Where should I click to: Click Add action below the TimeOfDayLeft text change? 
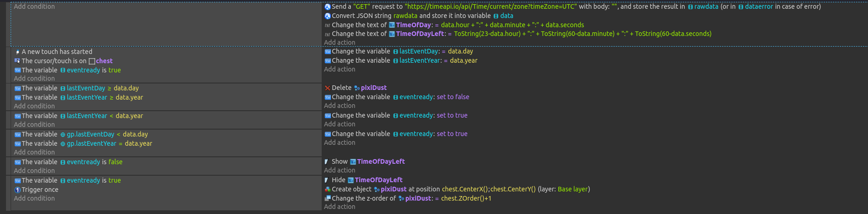tap(340, 42)
